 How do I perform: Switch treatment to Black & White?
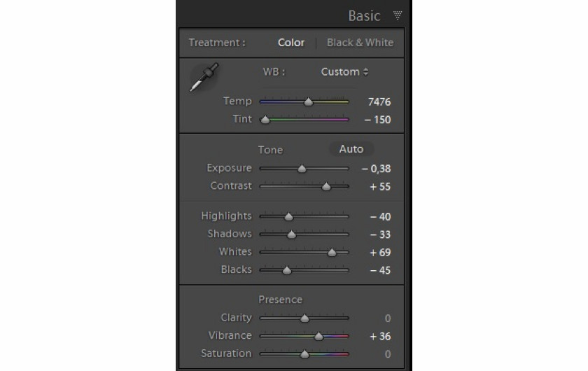pyautogui.click(x=360, y=42)
